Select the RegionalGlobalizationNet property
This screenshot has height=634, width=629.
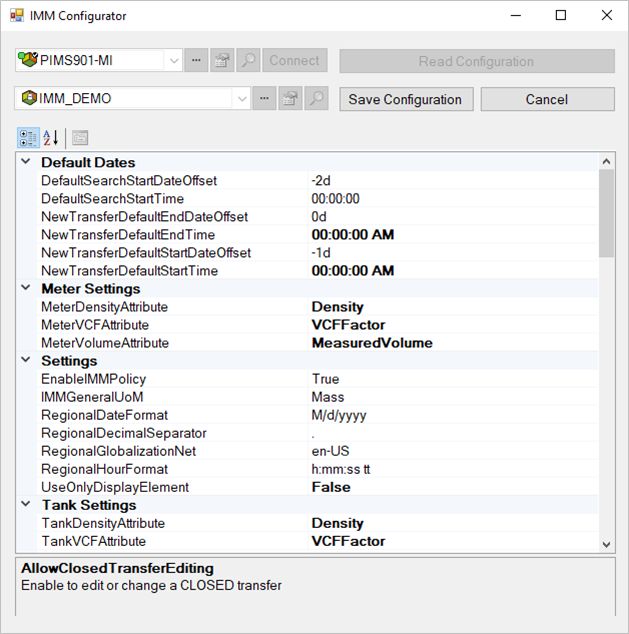click(118, 451)
